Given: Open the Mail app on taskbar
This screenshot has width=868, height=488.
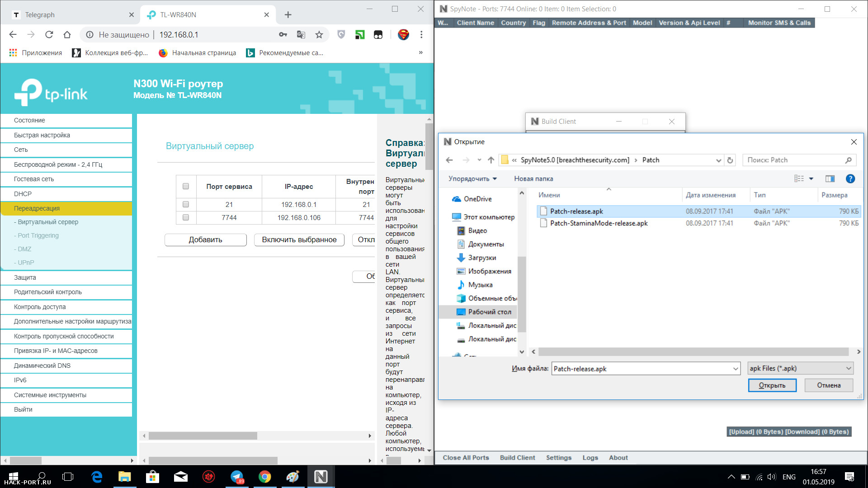Looking at the screenshot, I should [181, 477].
